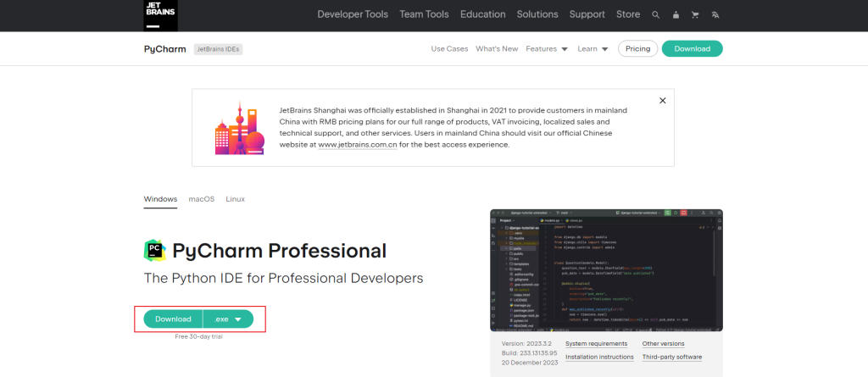Click the Pricing button
This screenshot has height=377, width=868.
(x=637, y=49)
